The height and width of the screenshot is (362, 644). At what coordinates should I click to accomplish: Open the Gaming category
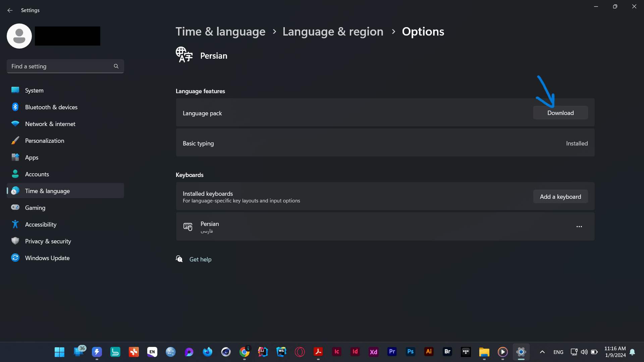pos(65,207)
